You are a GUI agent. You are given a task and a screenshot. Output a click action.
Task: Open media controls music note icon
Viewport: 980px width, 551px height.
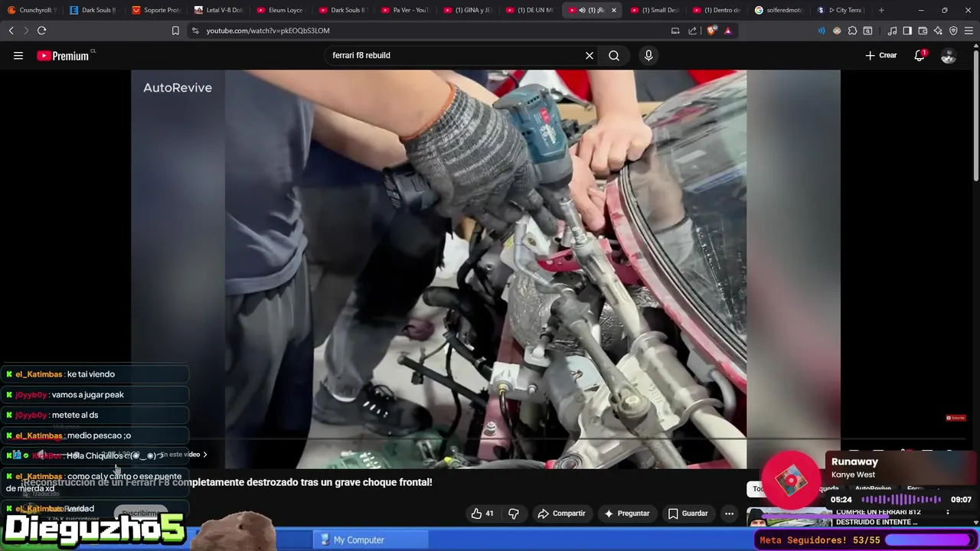click(x=892, y=31)
